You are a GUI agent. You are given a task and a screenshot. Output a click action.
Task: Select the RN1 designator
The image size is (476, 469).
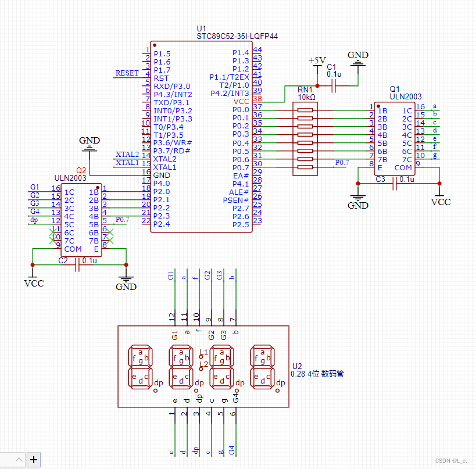click(305, 90)
